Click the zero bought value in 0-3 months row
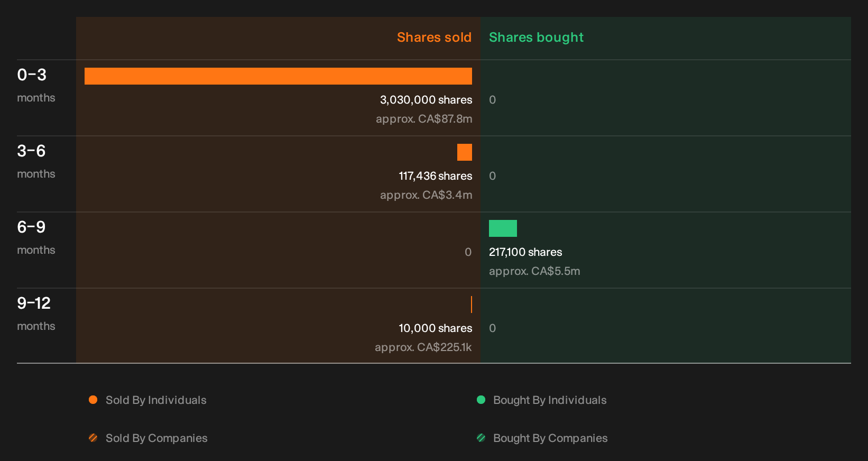Screen dimensions: 868x461 coord(492,100)
